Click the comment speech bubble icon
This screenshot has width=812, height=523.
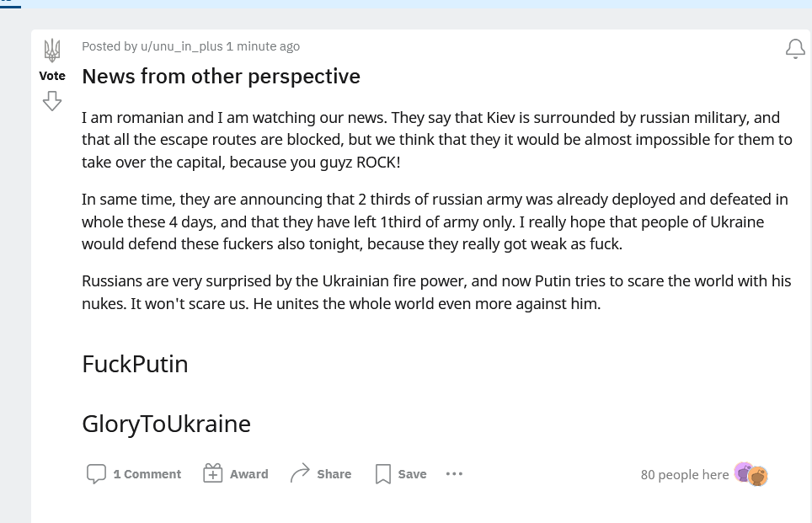pos(97,474)
